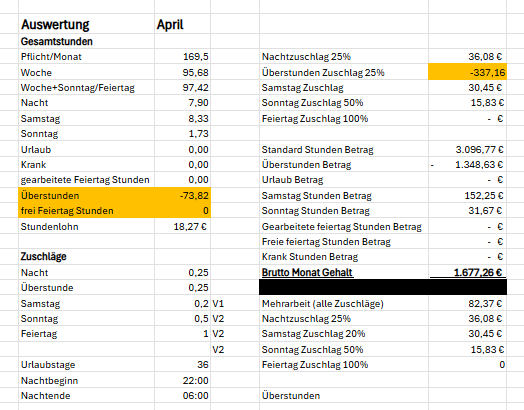Select the 'Urlaub Betrag' label
The height and width of the screenshot is (410, 524).
tap(292, 179)
